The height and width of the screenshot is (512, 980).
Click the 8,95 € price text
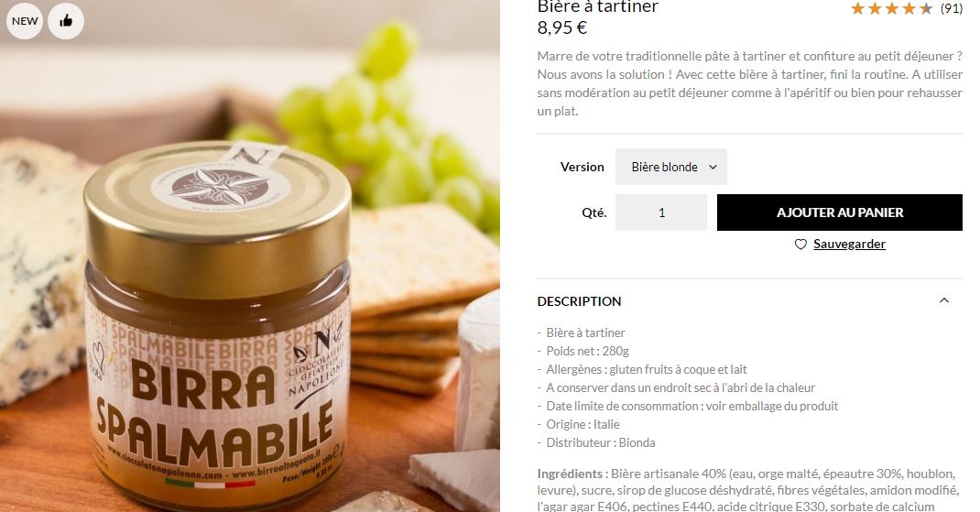coord(561,28)
